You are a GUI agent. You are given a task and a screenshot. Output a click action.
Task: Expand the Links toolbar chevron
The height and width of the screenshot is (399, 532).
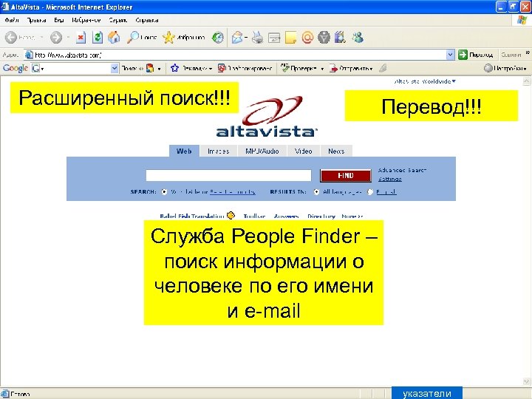[528, 52]
